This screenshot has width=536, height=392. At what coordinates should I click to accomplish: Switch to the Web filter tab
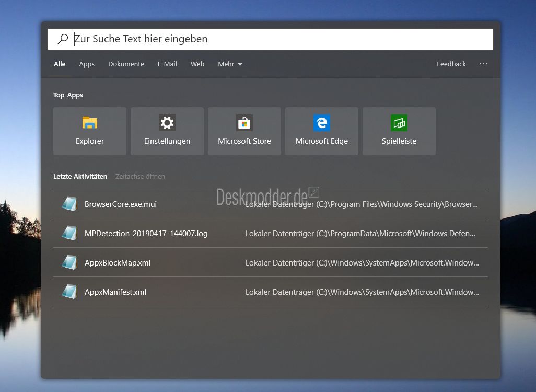coord(197,64)
